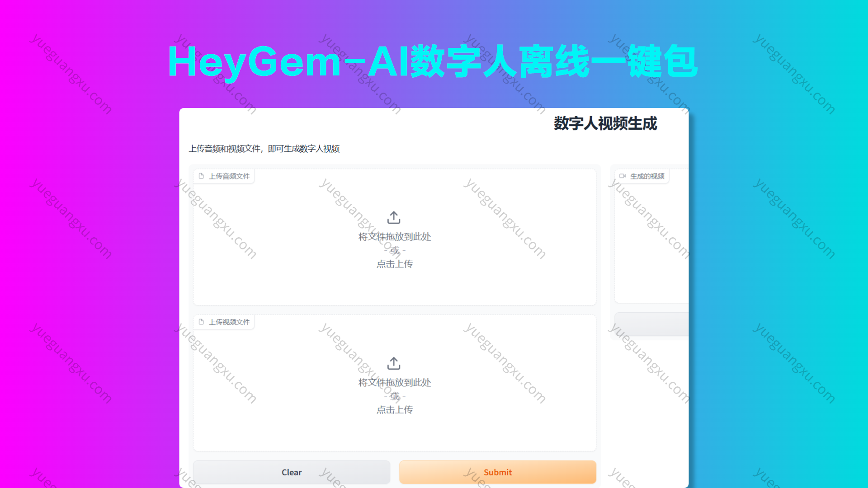This screenshot has width=868, height=488.
Task: Click the 或 separator in audio dropzone
Action: click(x=395, y=250)
